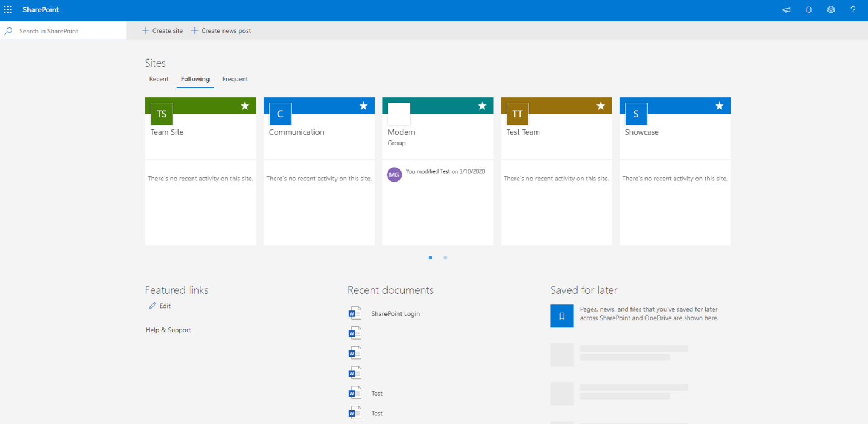
Task: Click the Word icon beside SharePoint Login
Action: pos(355,313)
